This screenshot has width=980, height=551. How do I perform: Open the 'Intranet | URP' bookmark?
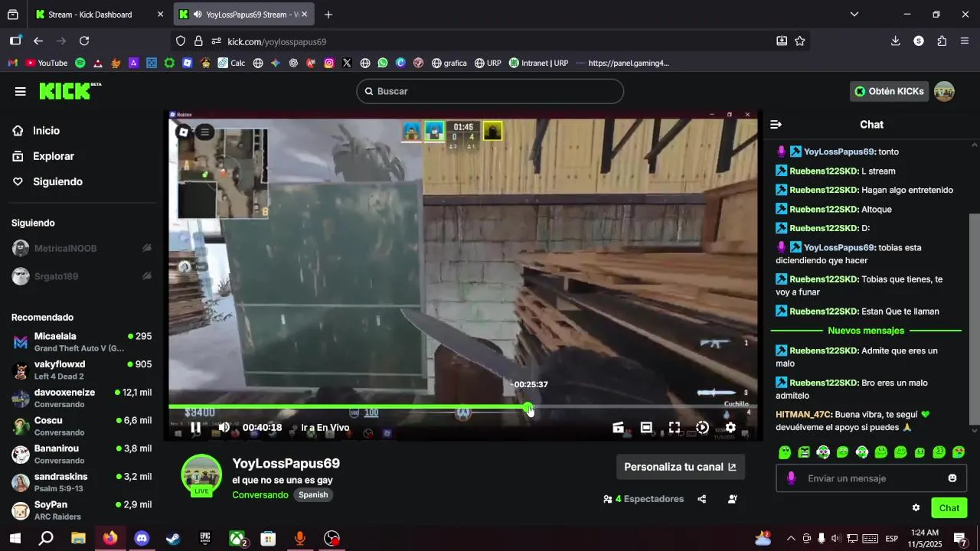click(x=539, y=63)
